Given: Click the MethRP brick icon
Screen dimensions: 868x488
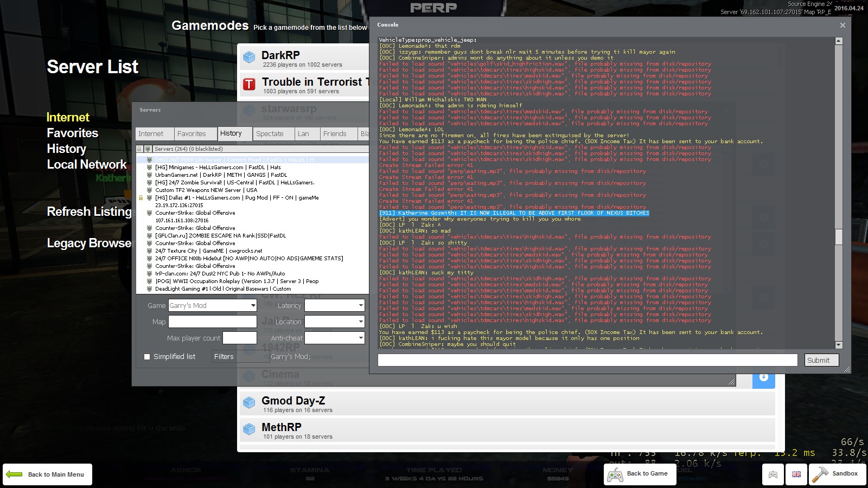Looking at the screenshot, I should (x=249, y=429).
